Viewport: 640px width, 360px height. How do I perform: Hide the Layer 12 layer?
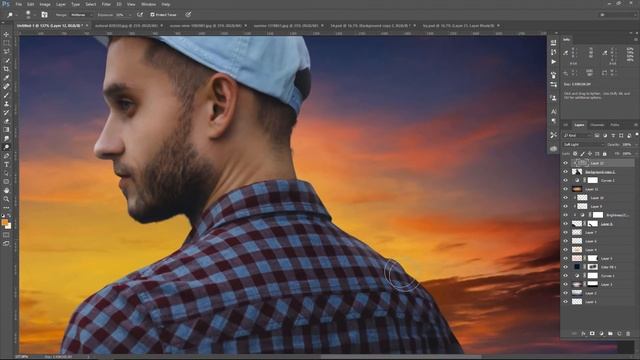tap(566, 163)
